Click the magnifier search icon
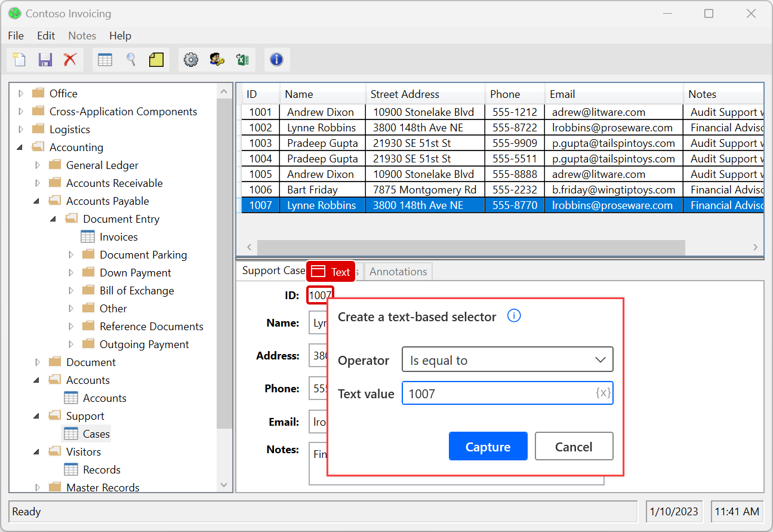This screenshot has width=773, height=532. pos(131,59)
